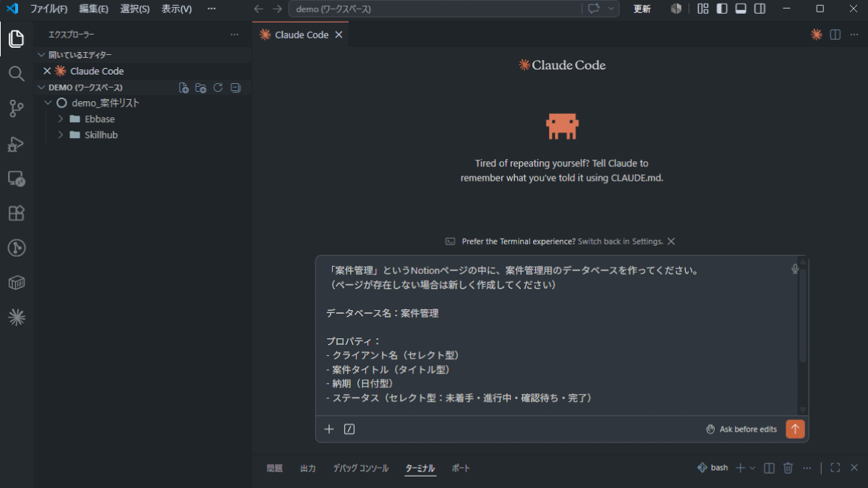
Task: Kill terminal with trash icon
Action: [x=788, y=468]
